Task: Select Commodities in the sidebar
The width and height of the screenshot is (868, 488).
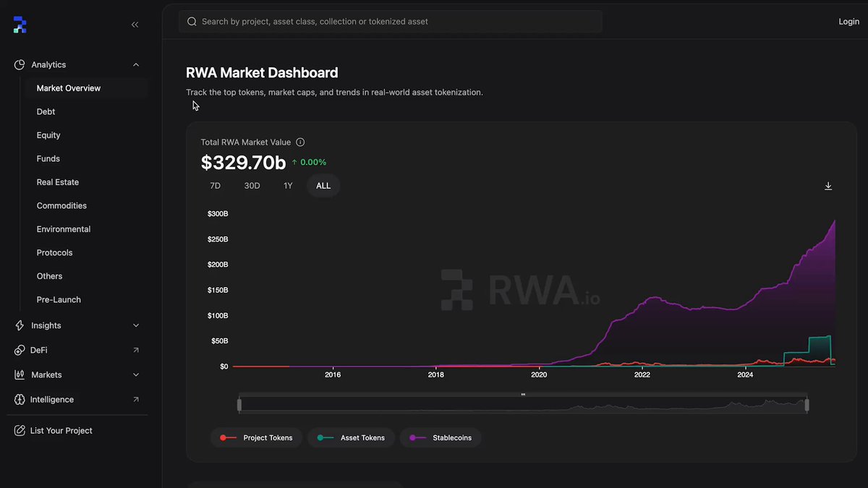Action: 61,205
